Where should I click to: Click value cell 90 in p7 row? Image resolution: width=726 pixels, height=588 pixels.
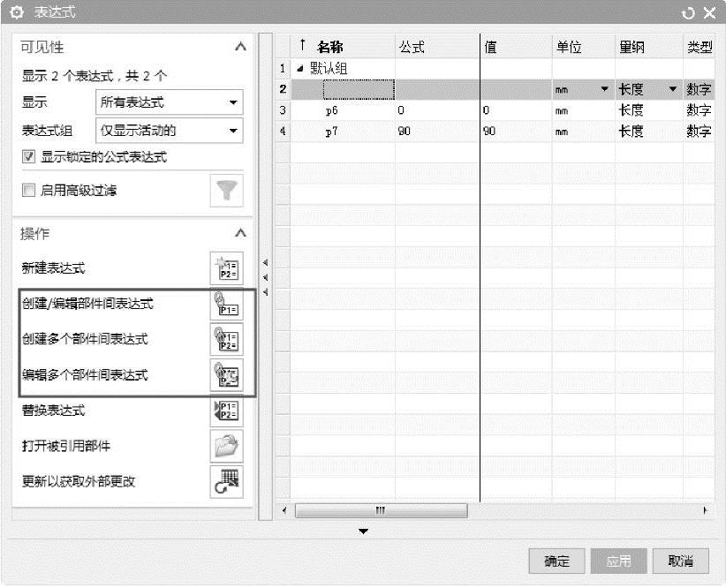(517, 132)
